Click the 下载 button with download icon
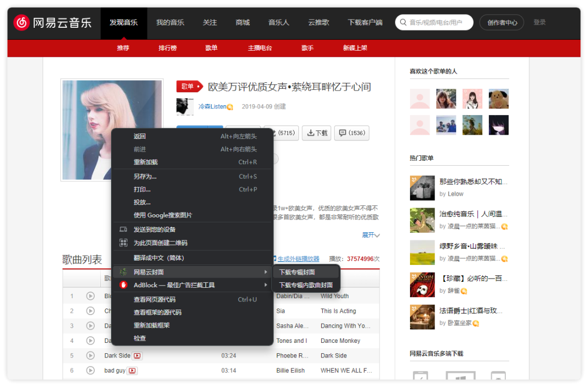The width and height of the screenshot is (588, 387). point(317,133)
